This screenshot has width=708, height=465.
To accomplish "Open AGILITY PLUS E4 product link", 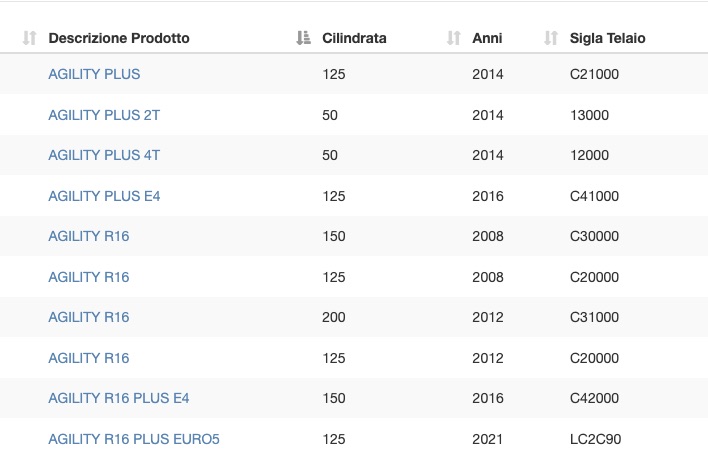I will (104, 196).
